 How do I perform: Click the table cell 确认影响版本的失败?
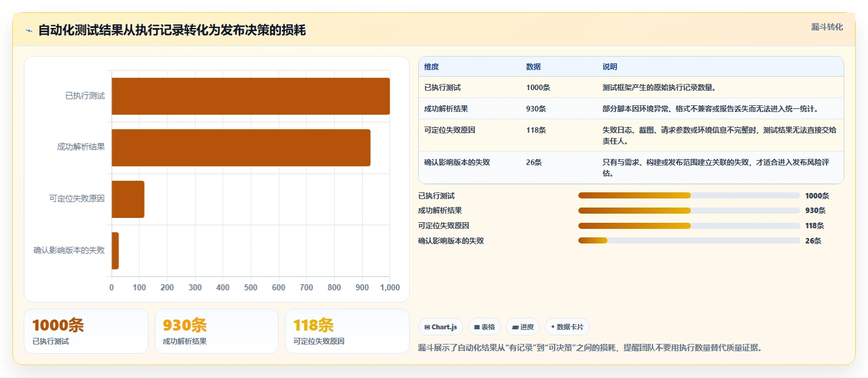coord(457,162)
